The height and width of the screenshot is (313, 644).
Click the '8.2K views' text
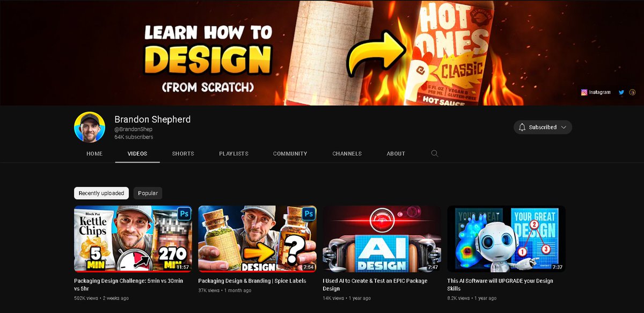[459, 298]
